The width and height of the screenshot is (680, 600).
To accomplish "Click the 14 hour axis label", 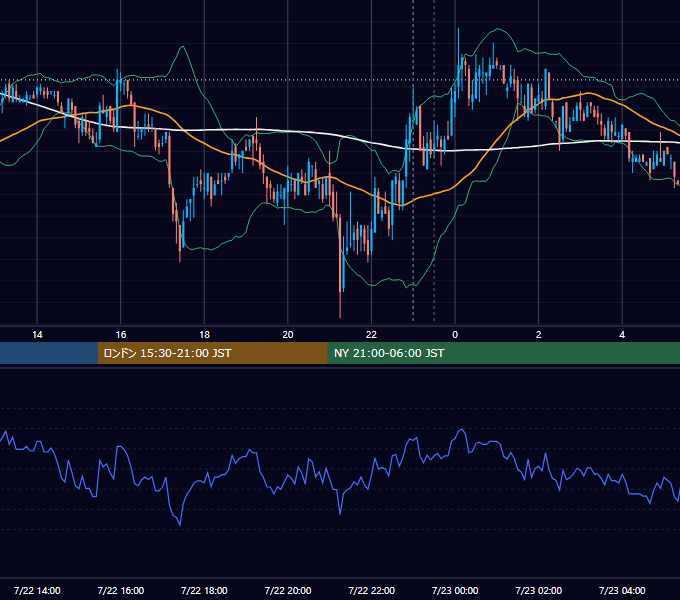I will click(x=37, y=335).
